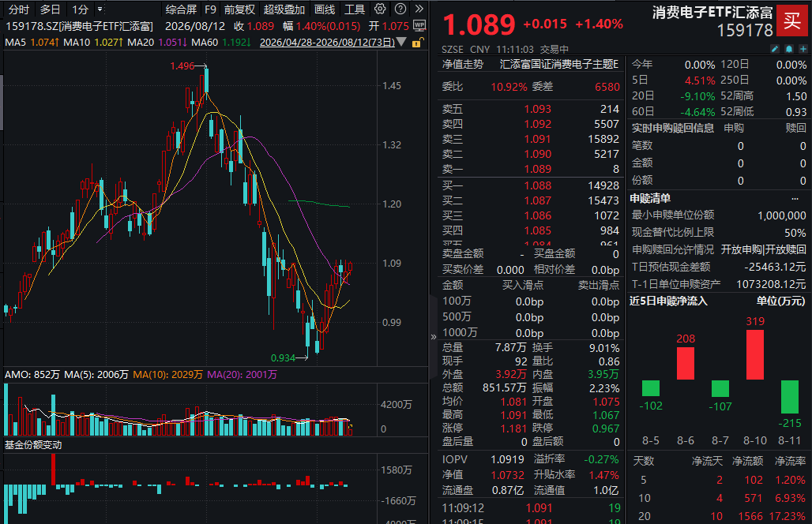Click the 159178.SZ[消费电子ETF汇添富] chart title
This screenshot has height=524, width=812.
[80, 26]
